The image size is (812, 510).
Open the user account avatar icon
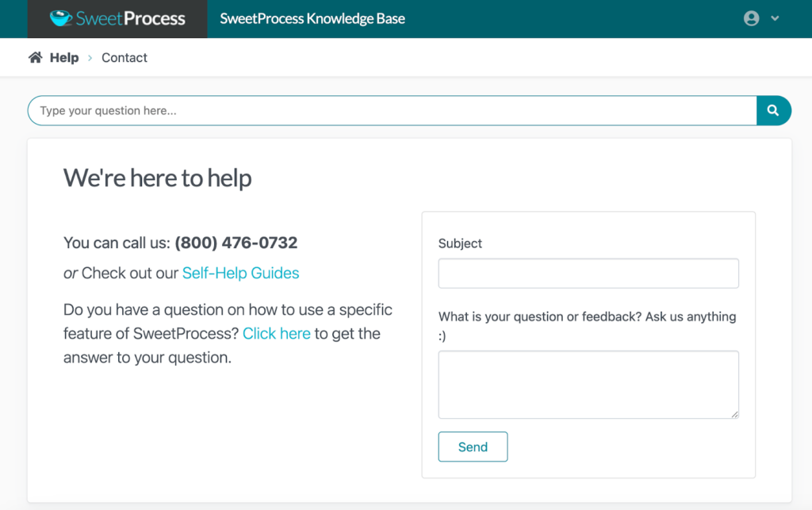tap(751, 17)
